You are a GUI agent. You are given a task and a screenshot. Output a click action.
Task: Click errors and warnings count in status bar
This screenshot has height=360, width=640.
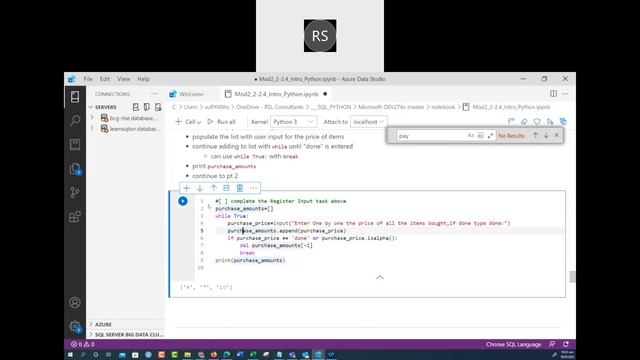[83, 344]
